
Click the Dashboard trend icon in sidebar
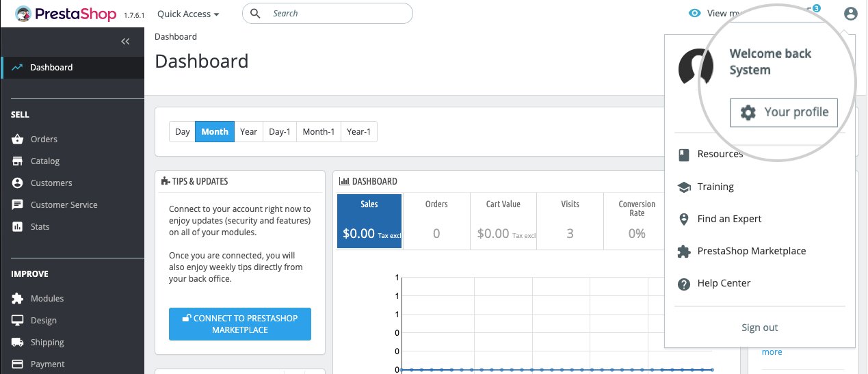(17, 67)
